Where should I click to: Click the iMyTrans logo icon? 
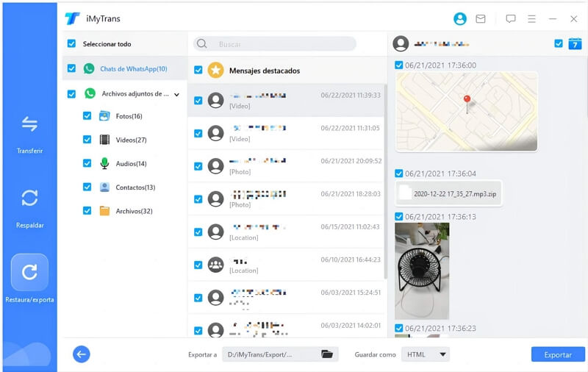pos(72,18)
